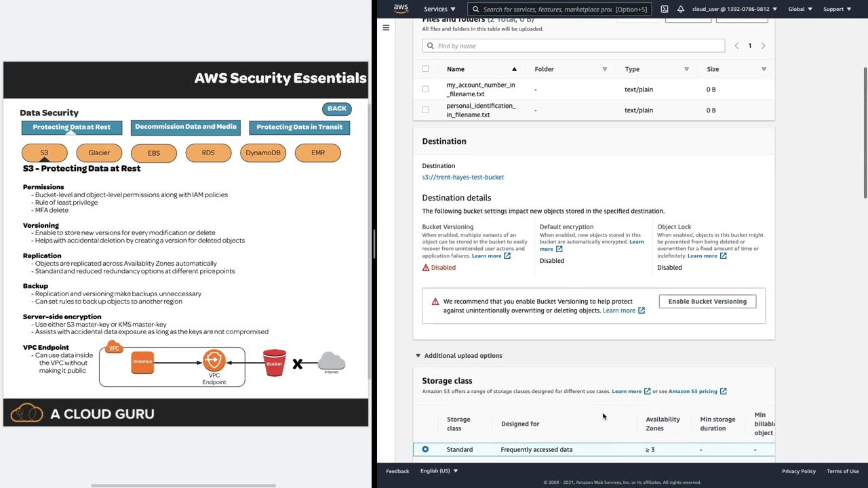
Task: Switch to Decommission Data and Media tab
Action: [185, 127]
